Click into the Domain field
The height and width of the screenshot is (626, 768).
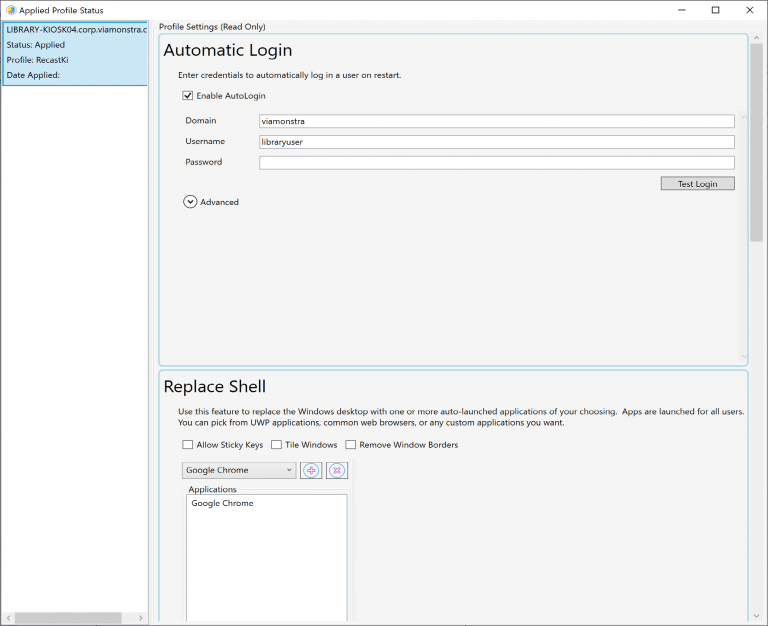tap(496, 121)
